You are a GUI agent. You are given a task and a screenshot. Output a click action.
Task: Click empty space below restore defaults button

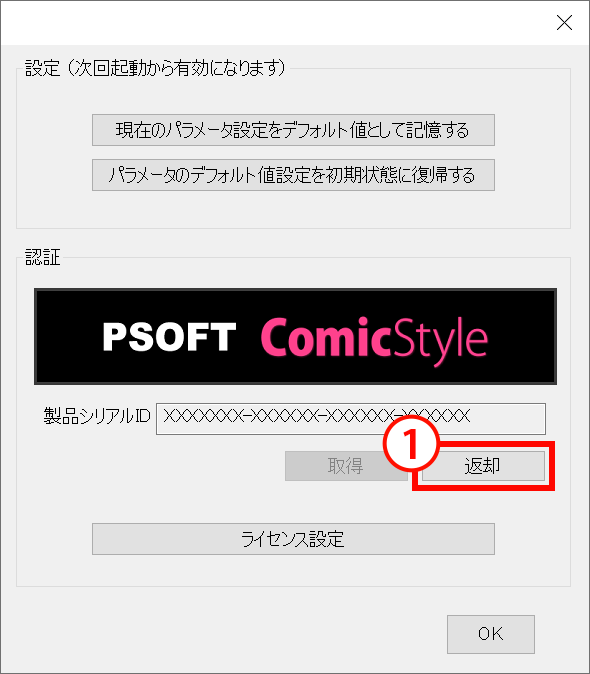(293, 209)
